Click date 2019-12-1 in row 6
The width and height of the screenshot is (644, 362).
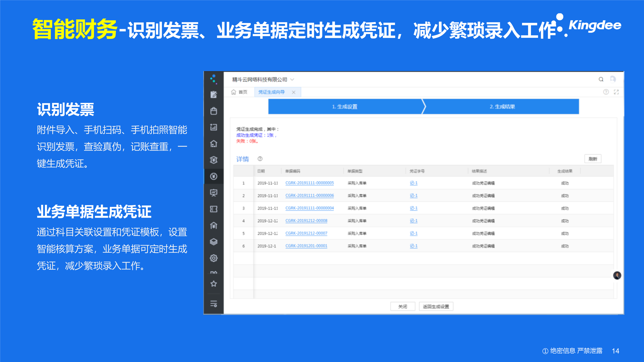pos(267,246)
